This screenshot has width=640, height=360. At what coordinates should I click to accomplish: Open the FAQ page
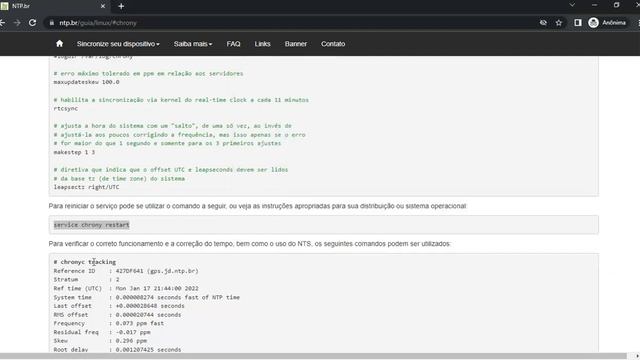pos(233,44)
